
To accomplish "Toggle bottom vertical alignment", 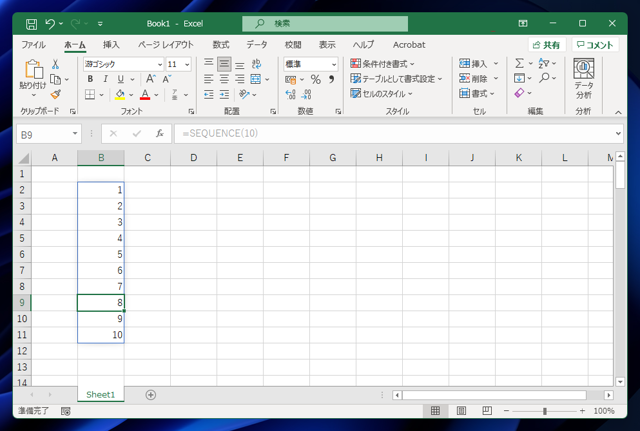I will pos(240,64).
